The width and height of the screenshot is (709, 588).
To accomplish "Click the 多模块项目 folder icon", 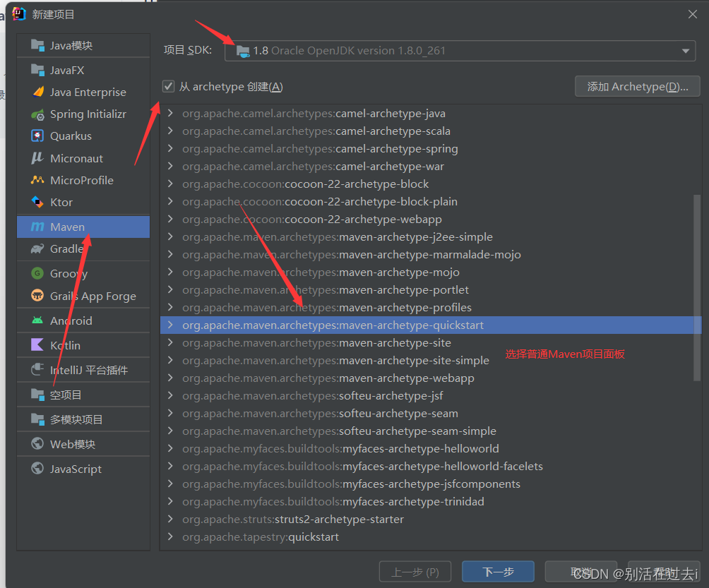I will (x=37, y=419).
